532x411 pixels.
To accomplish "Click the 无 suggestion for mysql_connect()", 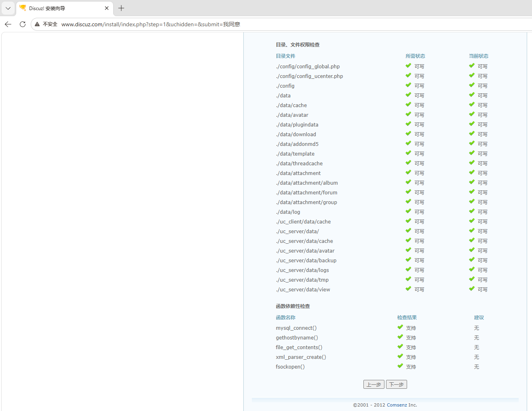I will [477, 328].
